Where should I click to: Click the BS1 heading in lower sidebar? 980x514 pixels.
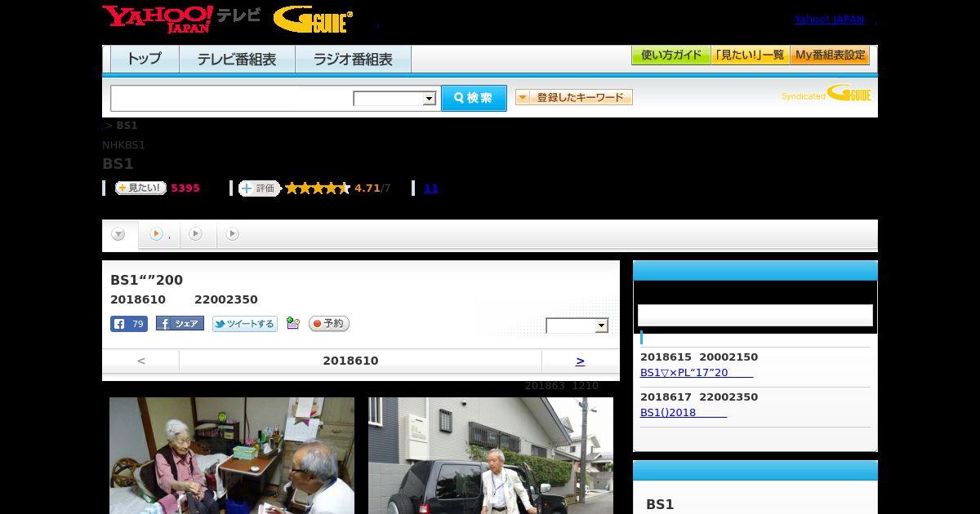click(660, 505)
